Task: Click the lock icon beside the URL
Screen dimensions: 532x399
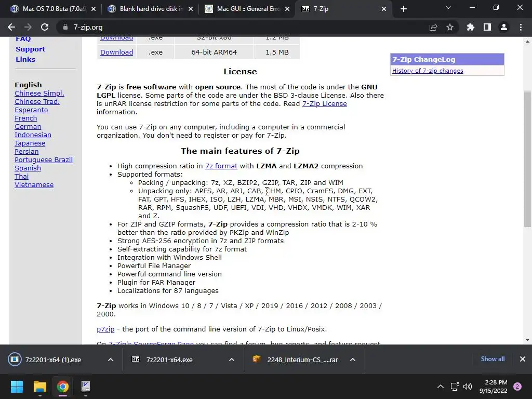Action: click(x=65, y=27)
